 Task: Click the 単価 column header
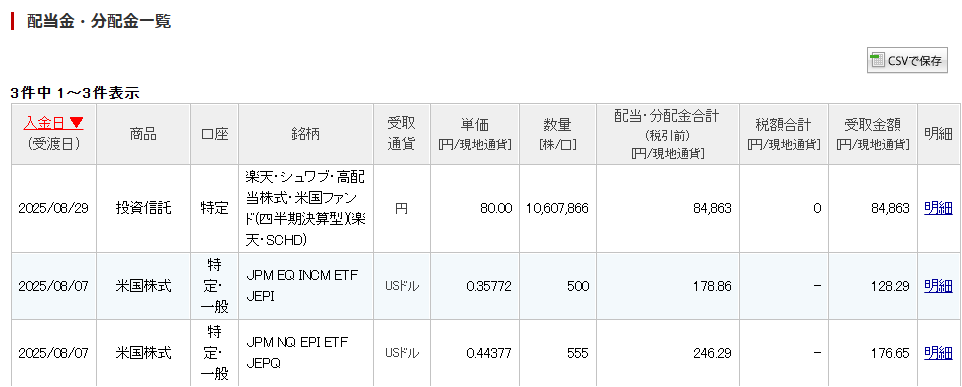click(x=475, y=134)
